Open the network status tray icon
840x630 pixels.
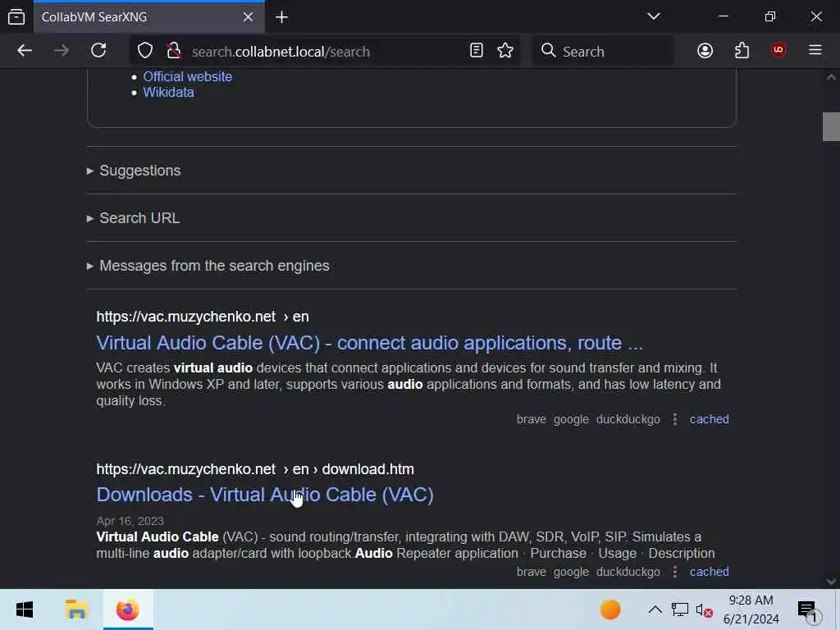(679, 609)
